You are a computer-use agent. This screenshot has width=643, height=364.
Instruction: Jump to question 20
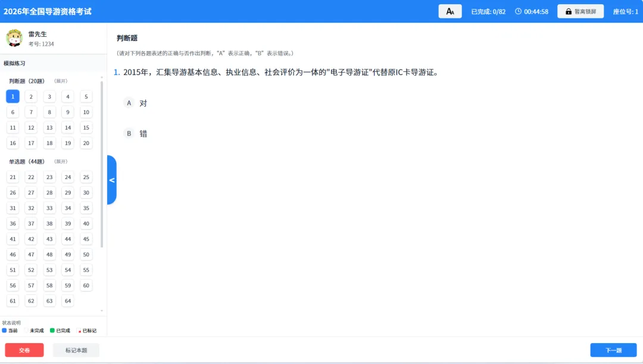pyautogui.click(x=86, y=143)
